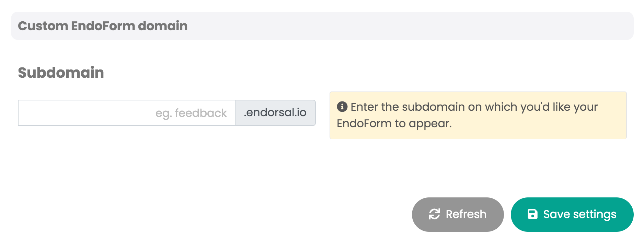Click the Custom EndoForm domain header bar
Screen dimensions: 644x249
pyautogui.click(x=322, y=26)
